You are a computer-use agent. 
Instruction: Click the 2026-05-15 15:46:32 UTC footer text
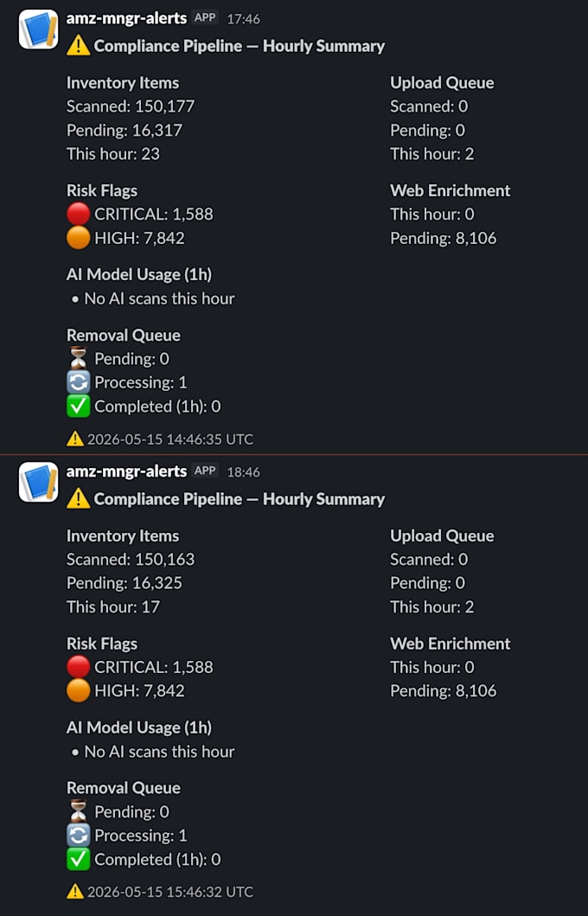pos(170,892)
